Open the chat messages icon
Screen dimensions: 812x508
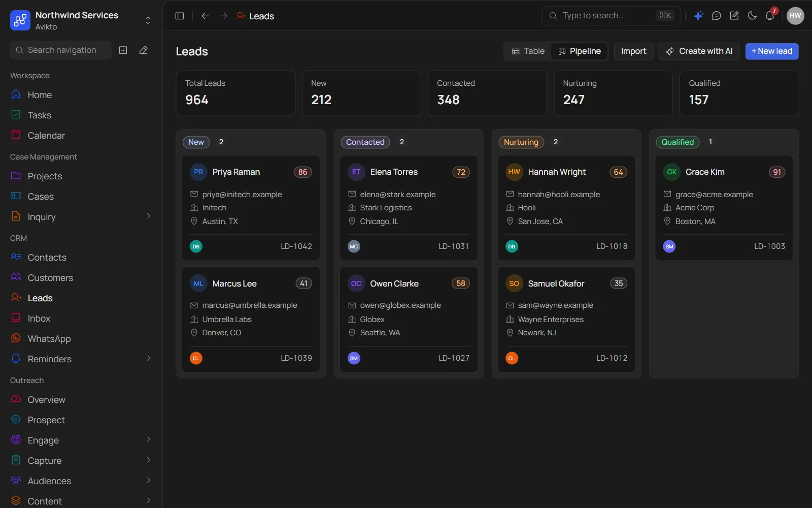(x=716, y=16)
